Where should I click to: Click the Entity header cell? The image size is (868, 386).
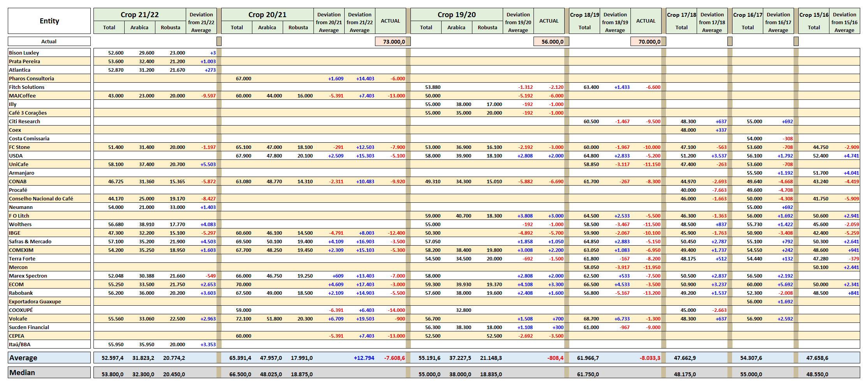[x=49, y=21]
